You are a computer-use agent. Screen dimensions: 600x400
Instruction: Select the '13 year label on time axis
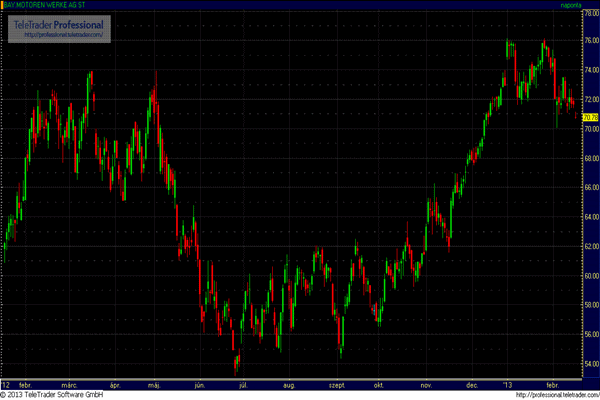tap(507, 384)
